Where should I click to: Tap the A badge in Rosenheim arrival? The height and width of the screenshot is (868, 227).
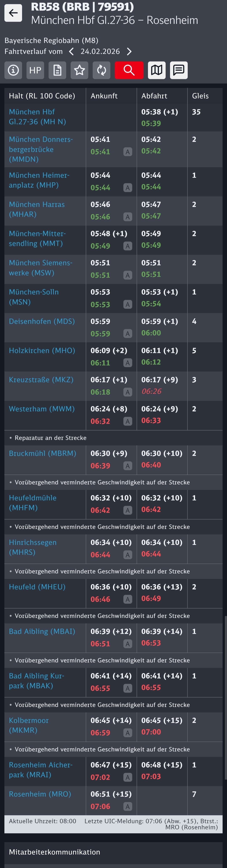tap(128, 807)
